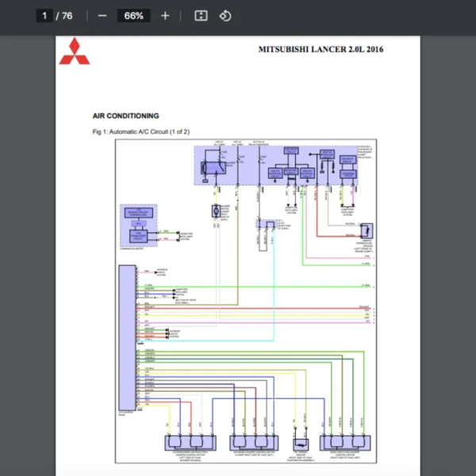Click the 66% zoom level box

[x=133, y=16]
